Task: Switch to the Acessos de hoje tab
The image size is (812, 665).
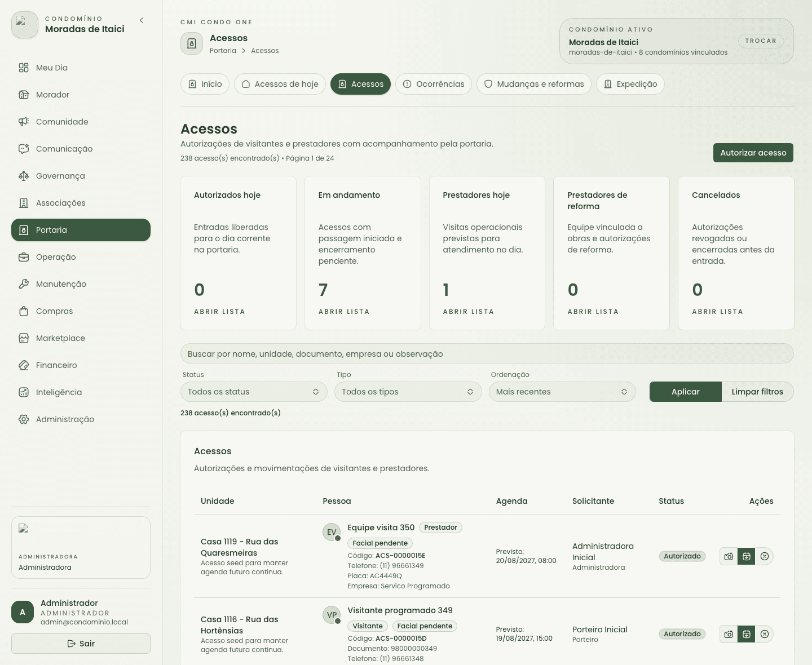Action: [280, 84]
